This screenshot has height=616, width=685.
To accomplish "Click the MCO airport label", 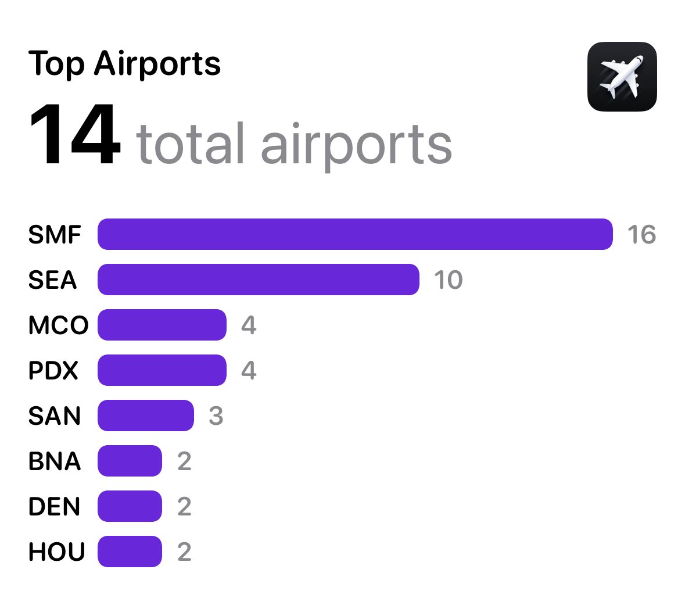I will (x=59, y=325).
